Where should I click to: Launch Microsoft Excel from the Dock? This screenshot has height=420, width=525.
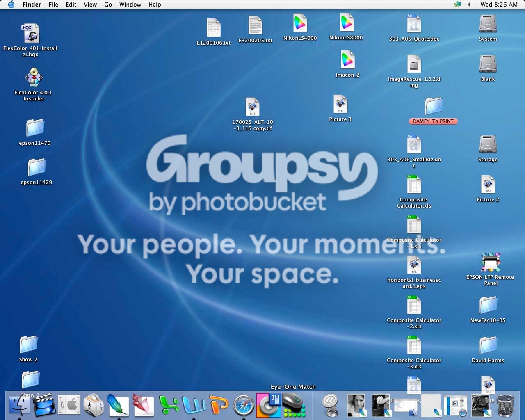pos(168,405)
